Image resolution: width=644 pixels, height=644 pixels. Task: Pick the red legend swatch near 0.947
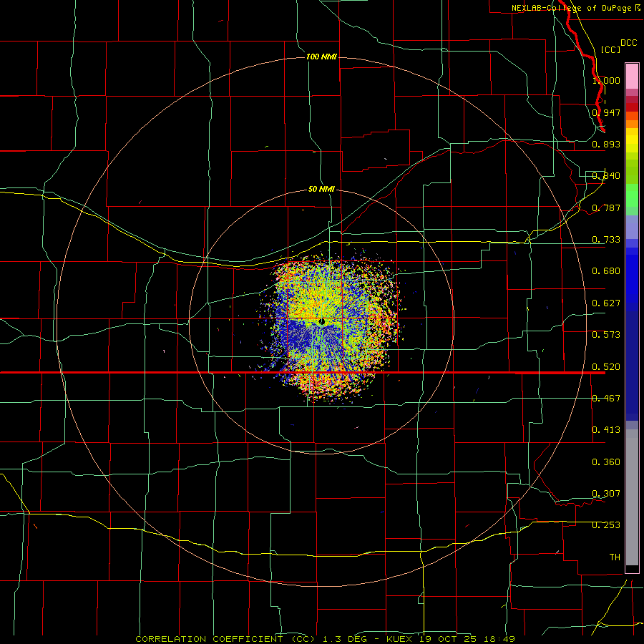tap(632, 107)
